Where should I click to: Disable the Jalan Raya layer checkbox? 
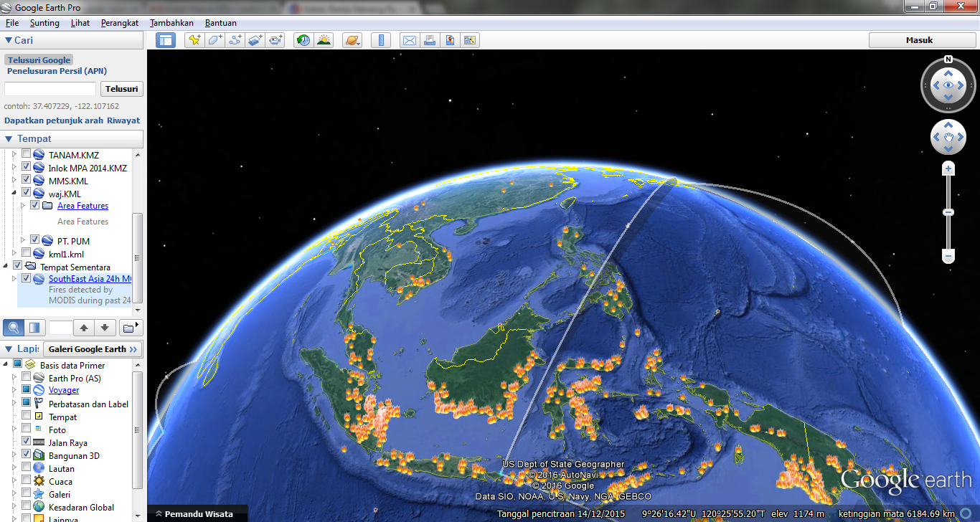pos(26,442)
